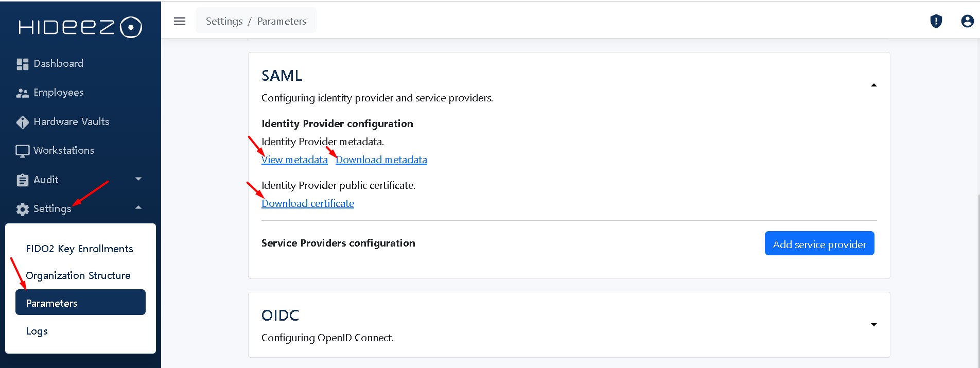Click the Settings menu label
980x368 pixels.
click(x=52, y=208)
